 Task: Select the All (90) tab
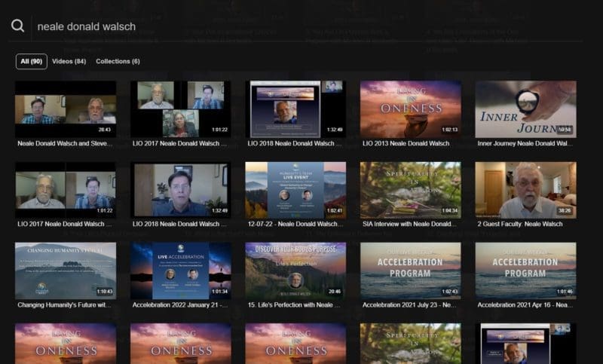(32, 62)
